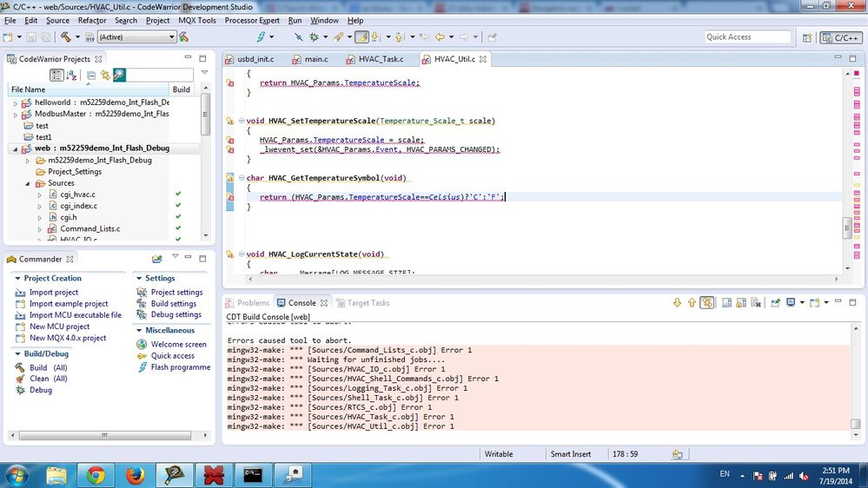Open Chrome from the Windows taskbar
The width and height of the screenshot is (868, 488).
pos(96,475)
